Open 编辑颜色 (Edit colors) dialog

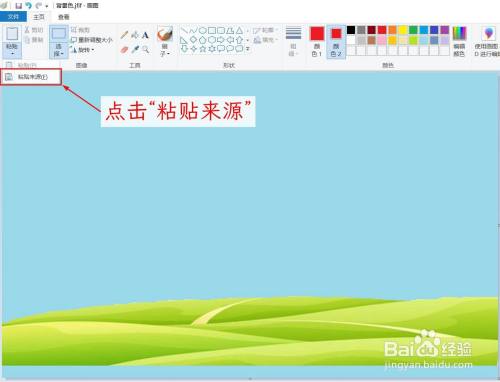[x=459, y=42]
